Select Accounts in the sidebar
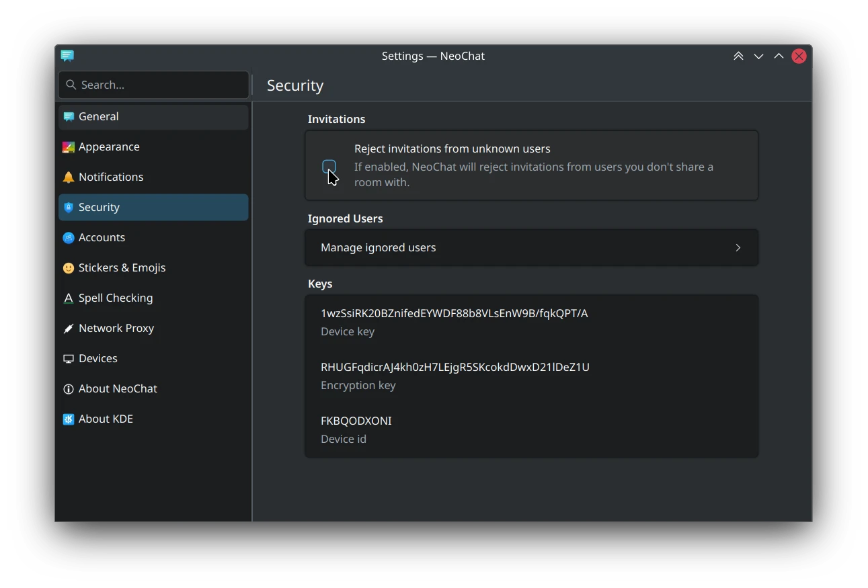This screenshot has width=868, height=588. 153,238
